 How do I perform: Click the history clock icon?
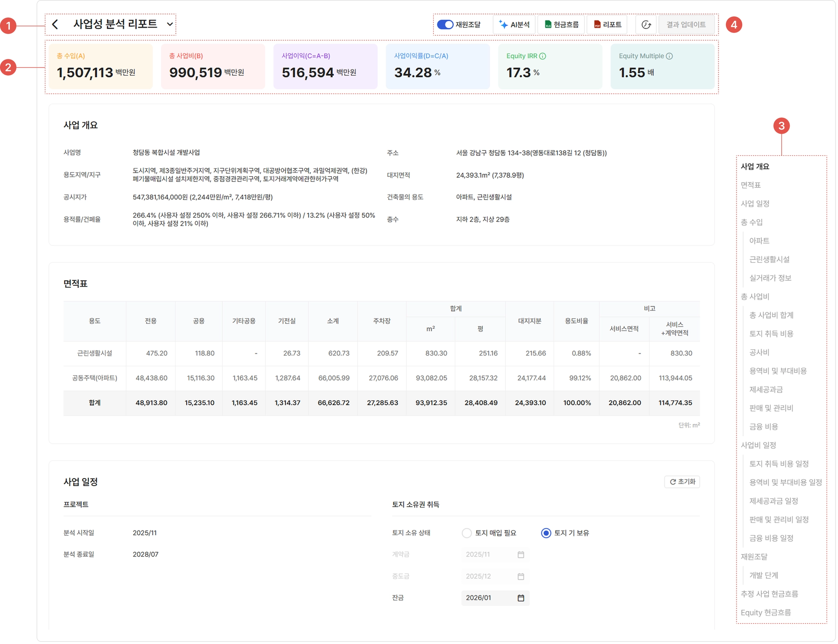click(x=646, y=25)
